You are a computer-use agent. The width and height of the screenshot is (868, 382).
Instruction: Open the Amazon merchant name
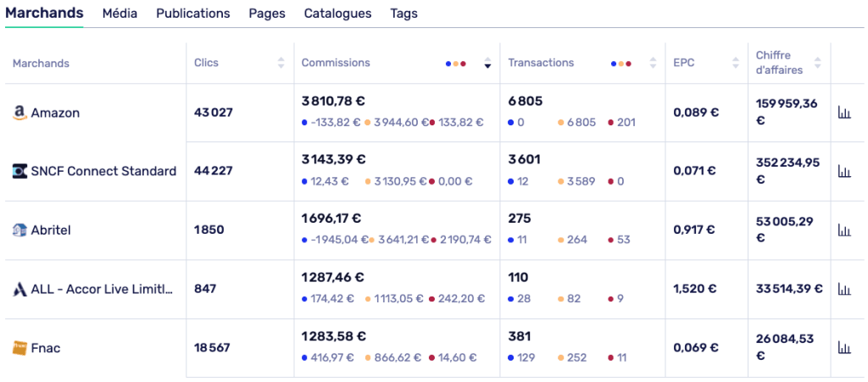55,113
